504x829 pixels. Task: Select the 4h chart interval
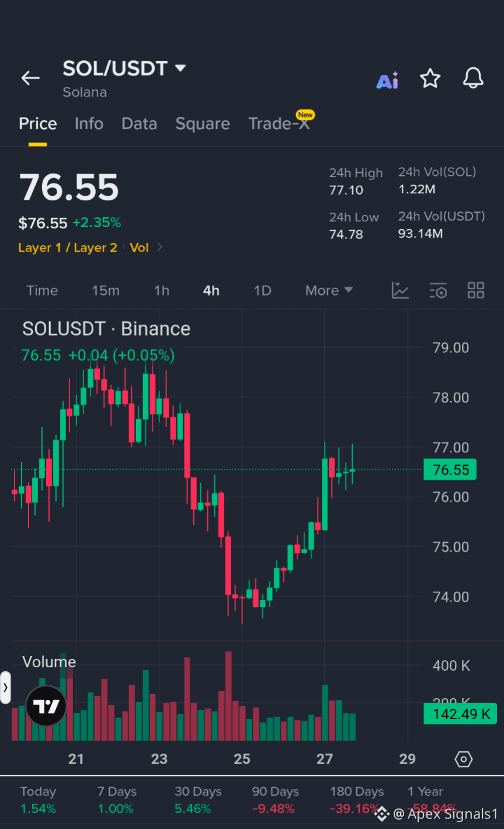[x=211, y=290]
